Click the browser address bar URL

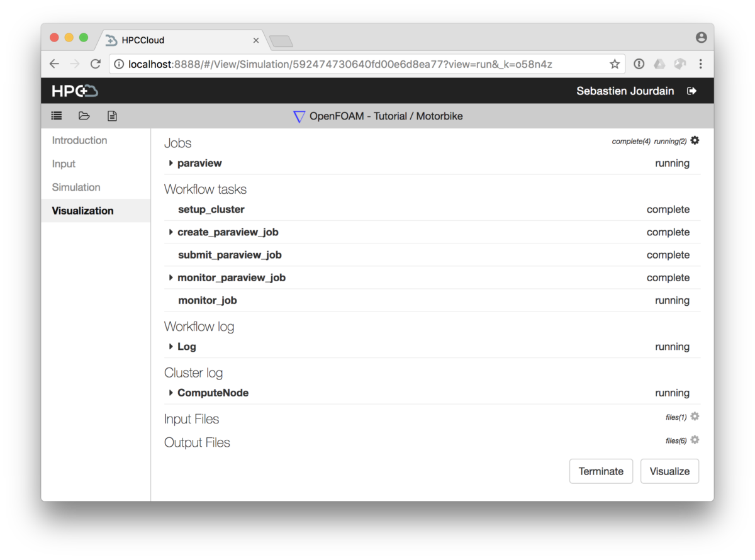[x=340, y=64]
